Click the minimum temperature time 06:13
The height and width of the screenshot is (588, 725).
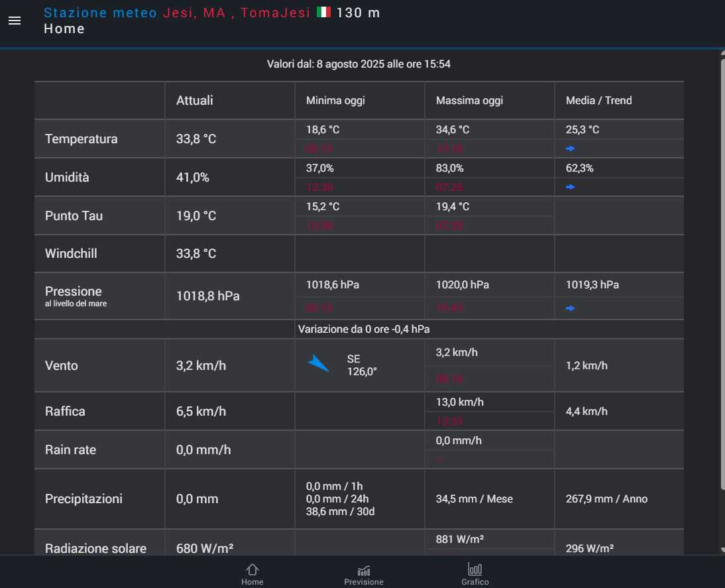319,149
